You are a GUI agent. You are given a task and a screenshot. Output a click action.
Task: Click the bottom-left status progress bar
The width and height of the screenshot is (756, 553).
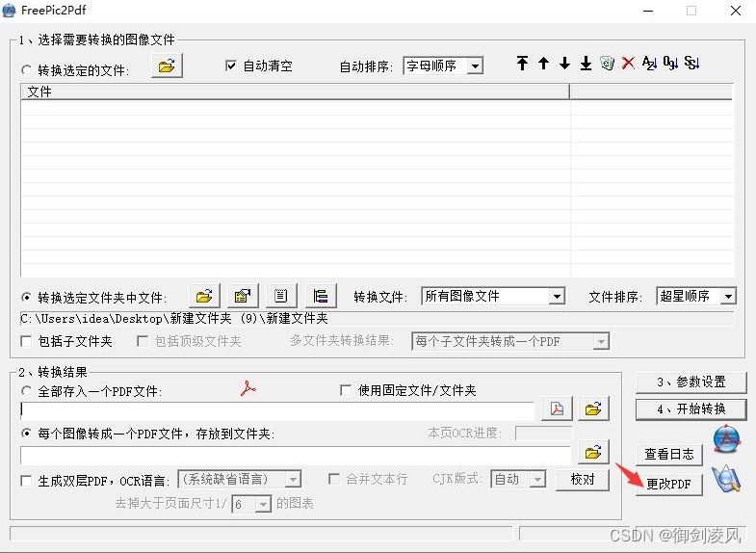(261, 533)
